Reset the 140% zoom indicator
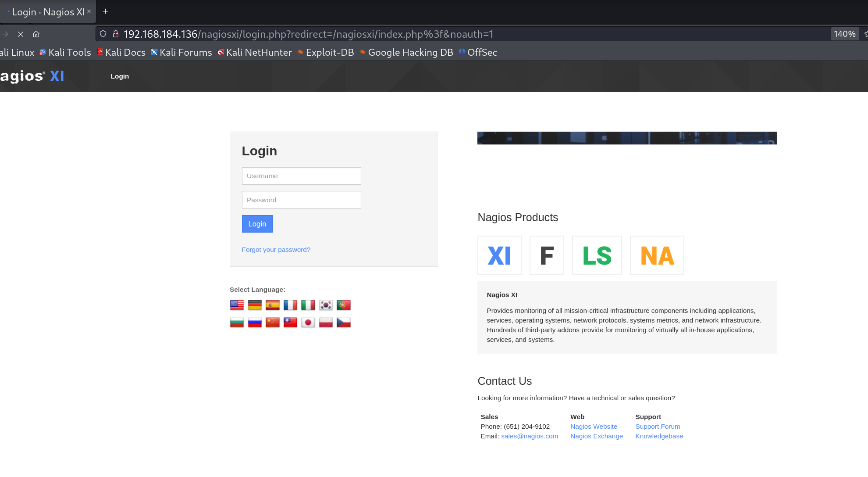This screenshot has height=477, width=868. click(x=844, y=34)
